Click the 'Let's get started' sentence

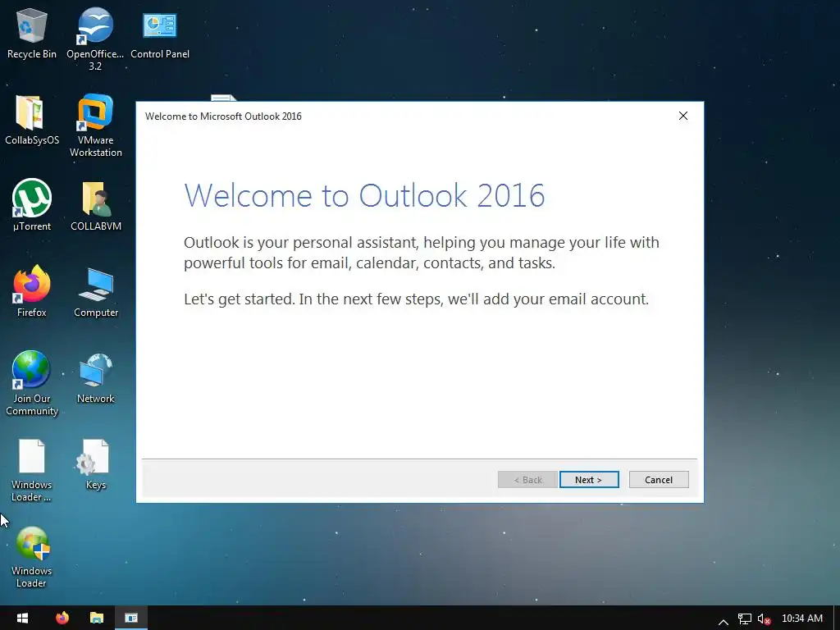[416, 299]
